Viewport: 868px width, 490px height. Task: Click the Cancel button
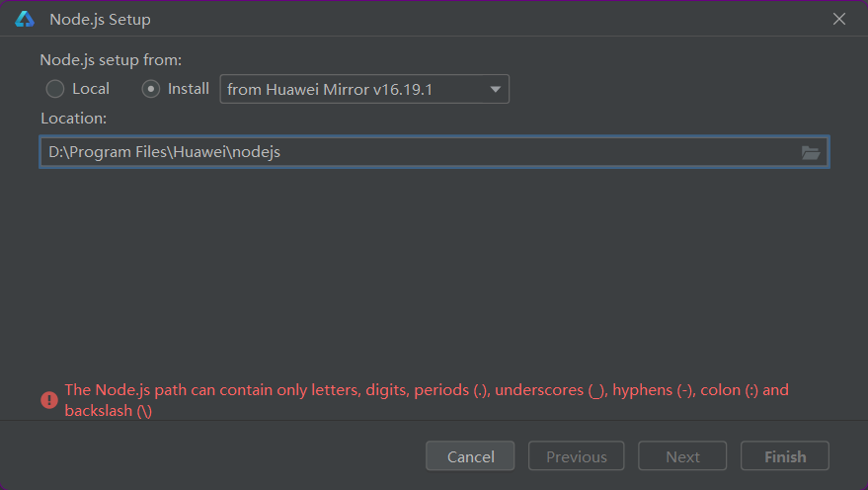[x=470, y=456]
